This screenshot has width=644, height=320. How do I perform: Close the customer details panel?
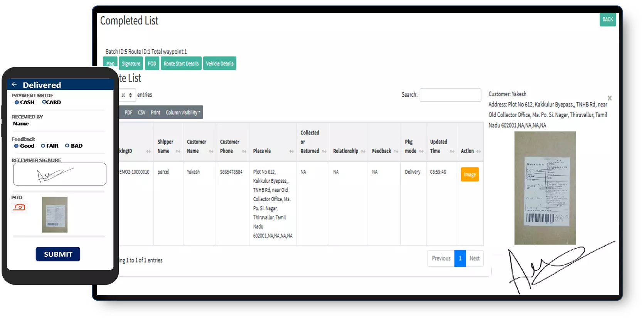(609, 98)
